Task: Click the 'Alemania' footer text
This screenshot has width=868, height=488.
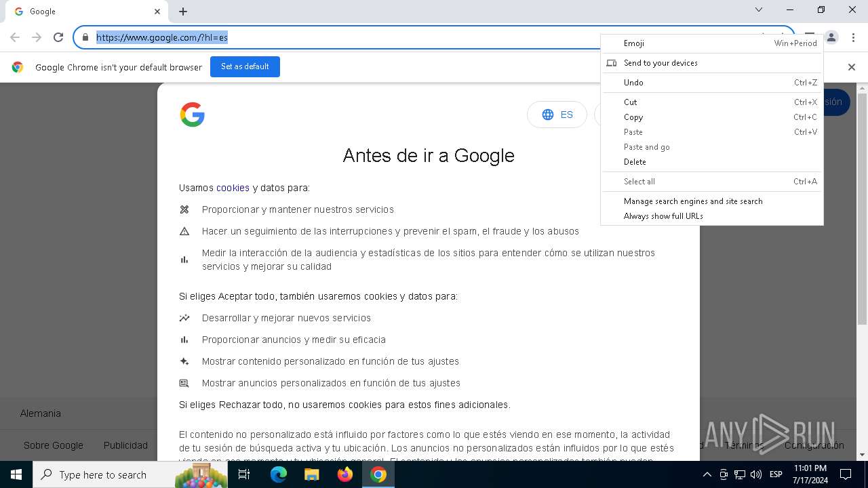Action: click(x=41, y=413)
